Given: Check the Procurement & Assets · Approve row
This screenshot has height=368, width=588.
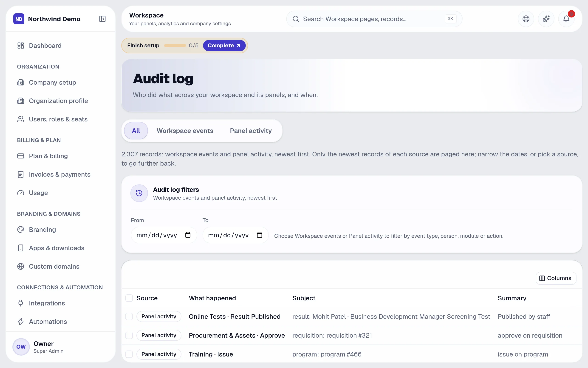Looking at the screenshot, I should [129, 335].
